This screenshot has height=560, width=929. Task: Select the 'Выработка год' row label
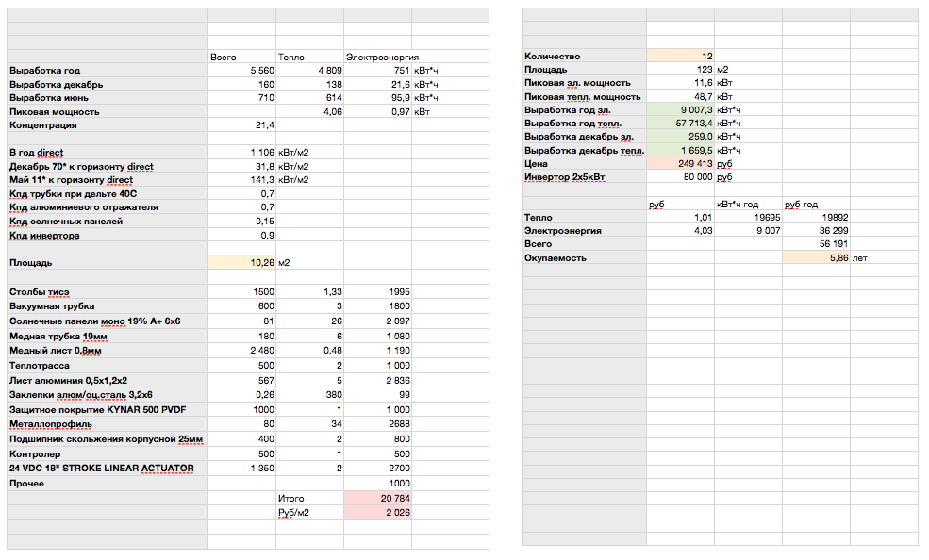click(x=45, y=71)
